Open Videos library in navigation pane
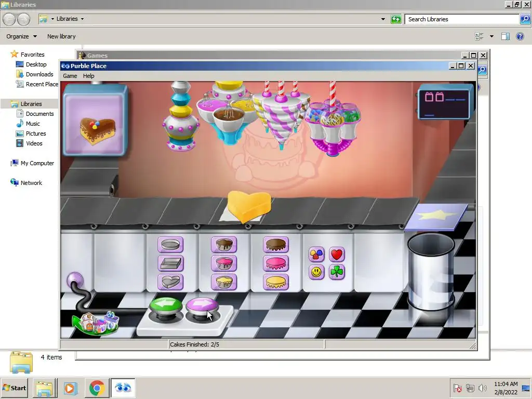Screen dimensions: 532x399 pyautogui.click(x=29, y=143)
